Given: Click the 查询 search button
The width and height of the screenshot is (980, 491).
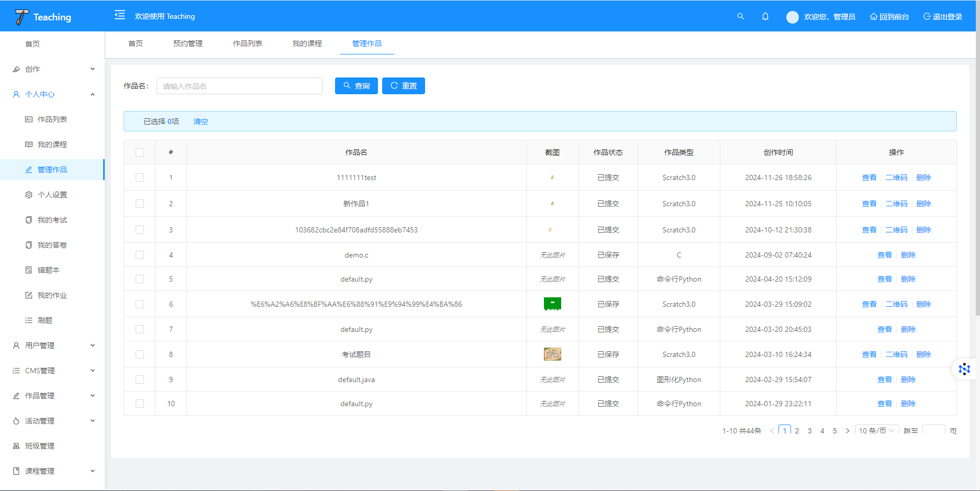Looking at the screenshot, I should pyautogui.click(x=356, y=86).
